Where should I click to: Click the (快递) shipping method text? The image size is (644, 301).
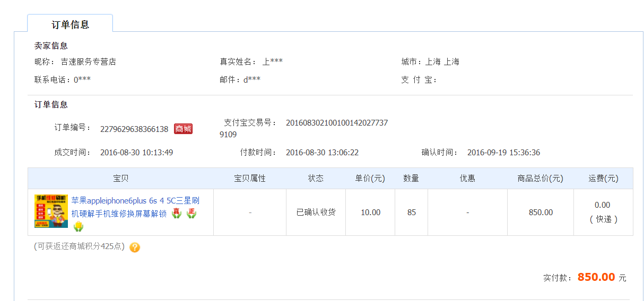pos(604,219)
